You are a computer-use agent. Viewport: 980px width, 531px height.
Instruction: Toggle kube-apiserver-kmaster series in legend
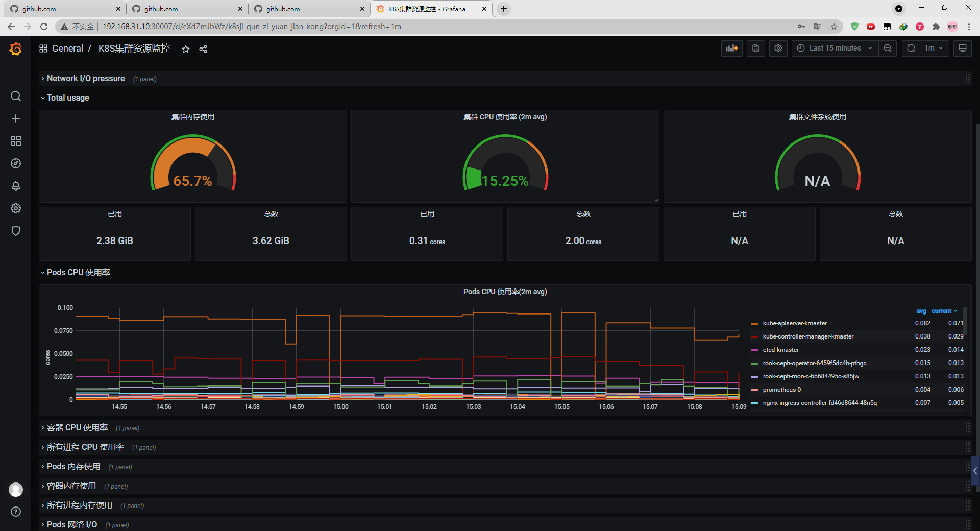[795, 323]
